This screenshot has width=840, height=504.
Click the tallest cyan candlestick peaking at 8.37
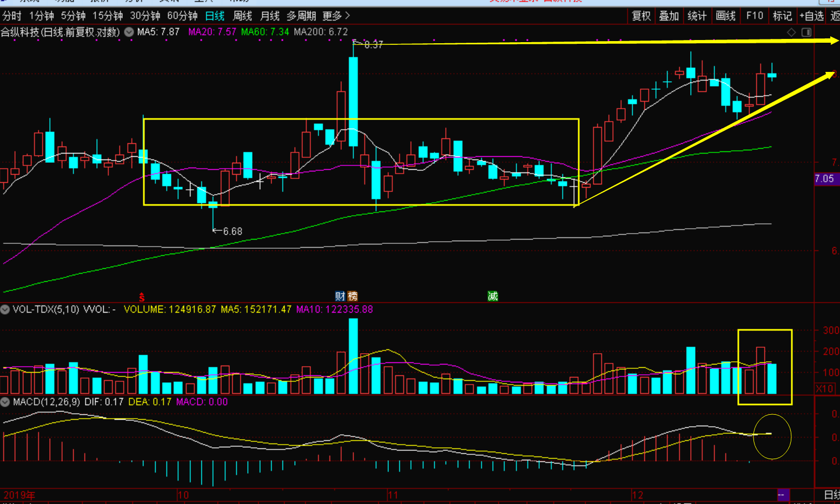point(353,102)
